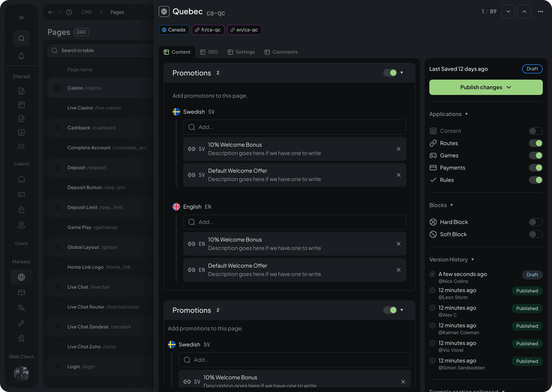Screen dimensions: 552x392
Task: Open the three-dot more options menu
Action: (x=540, y=12)
